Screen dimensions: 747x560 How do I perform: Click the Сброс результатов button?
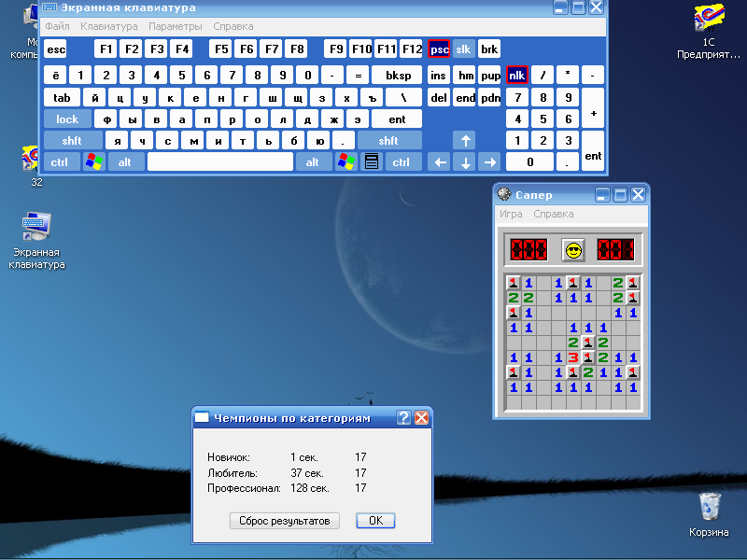(285, 521)
